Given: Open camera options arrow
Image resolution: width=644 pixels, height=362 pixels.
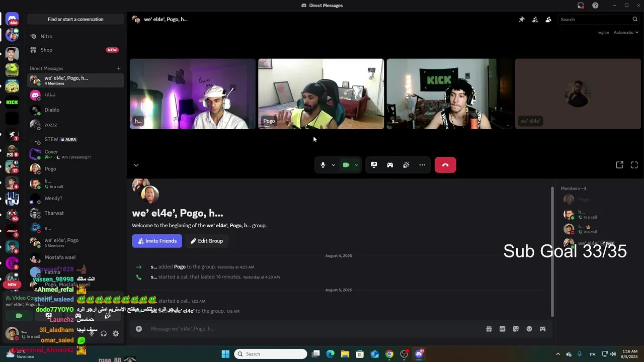Looking at the screenshot, I should 356,165.
